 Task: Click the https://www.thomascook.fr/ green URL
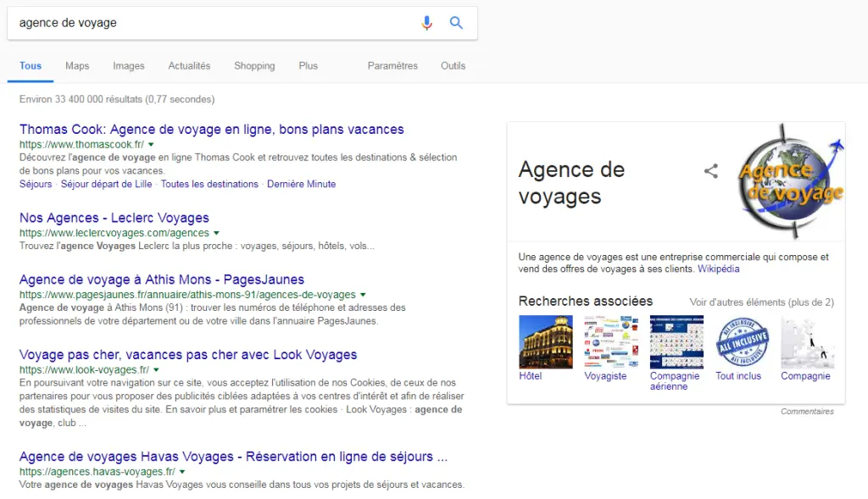tap(81, 144)
